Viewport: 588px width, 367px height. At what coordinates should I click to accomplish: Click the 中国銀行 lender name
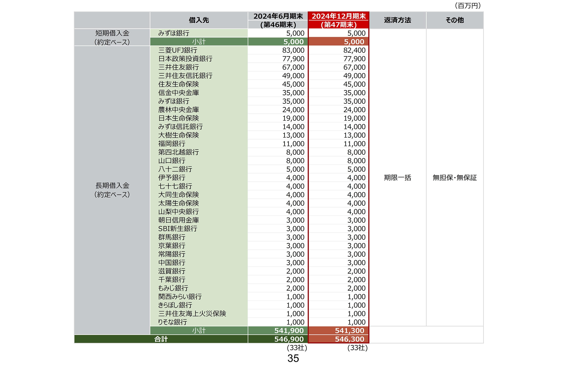pos(171,263)
